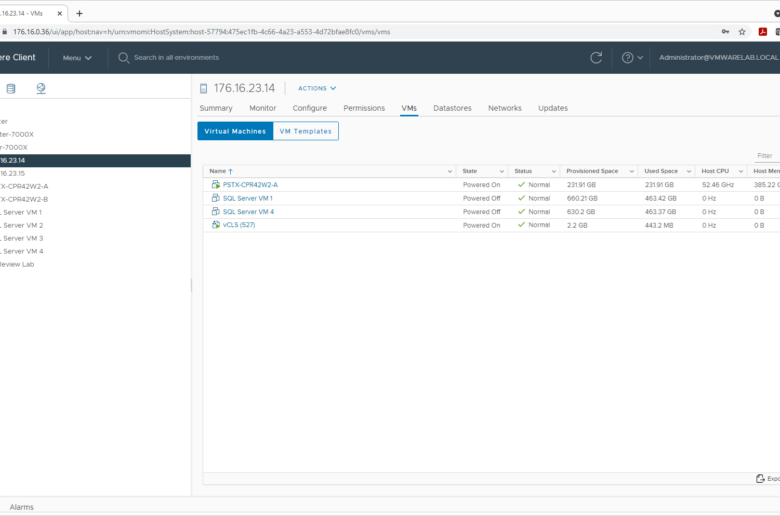
Task: Select Review Lab in the inventory tree
Action: (17, 264)
